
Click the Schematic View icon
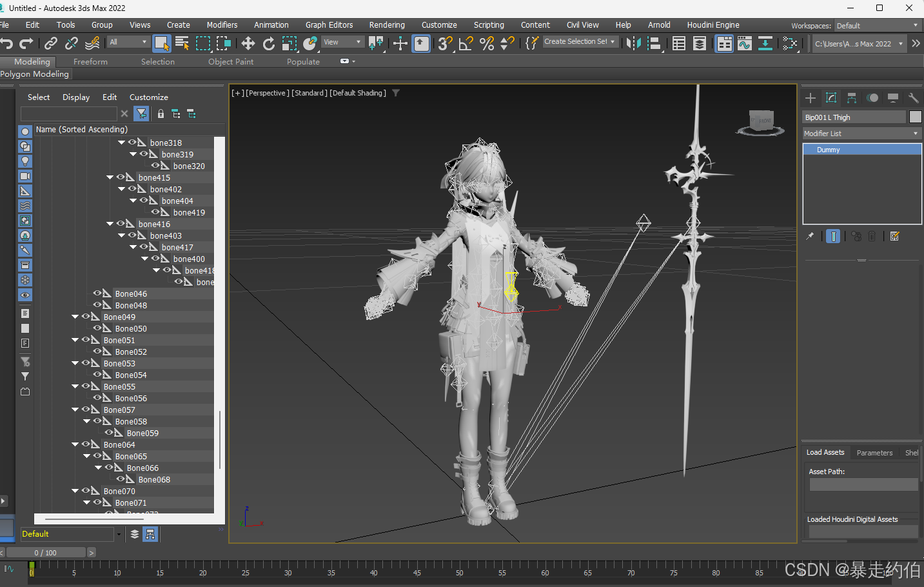point(765,43)
